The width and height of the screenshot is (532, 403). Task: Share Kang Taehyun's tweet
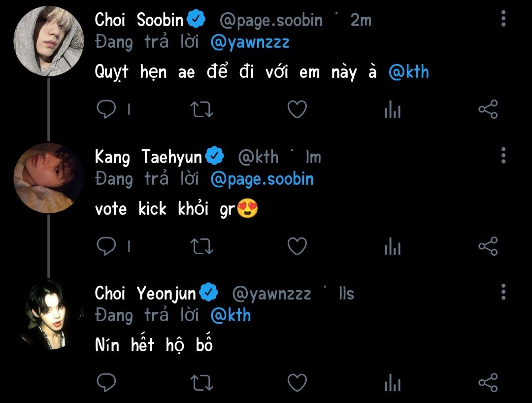point(488,246)
